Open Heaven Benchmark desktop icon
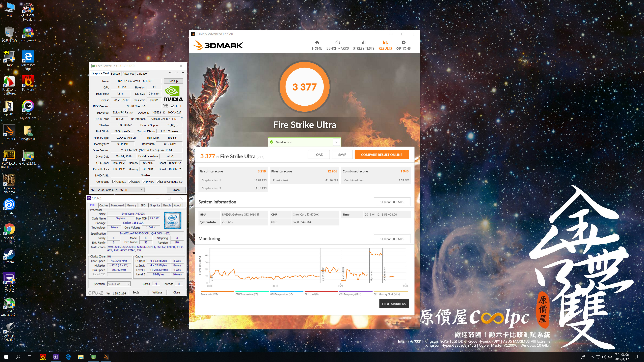Viewport: 644px width, 362px height. click(x=9, y=184)
